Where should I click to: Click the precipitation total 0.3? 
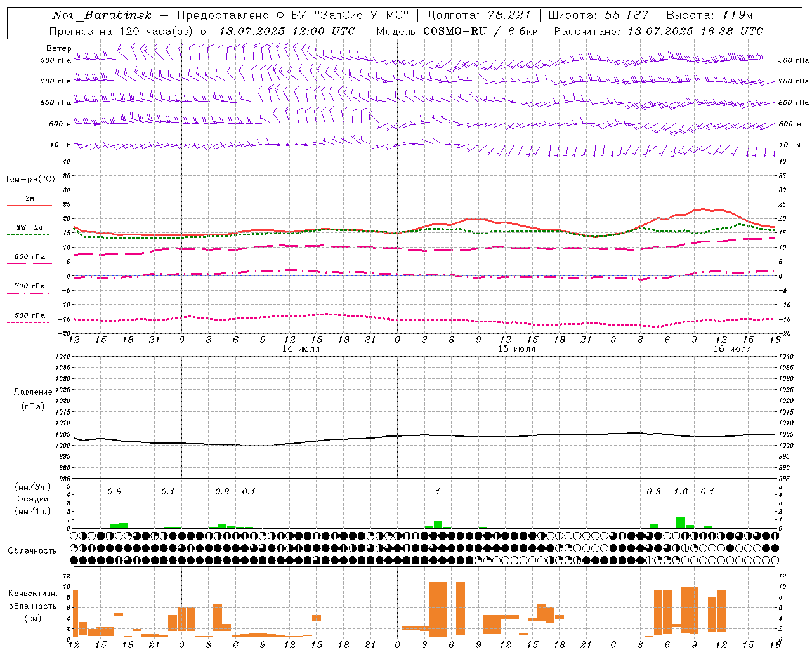pos(653,492)
